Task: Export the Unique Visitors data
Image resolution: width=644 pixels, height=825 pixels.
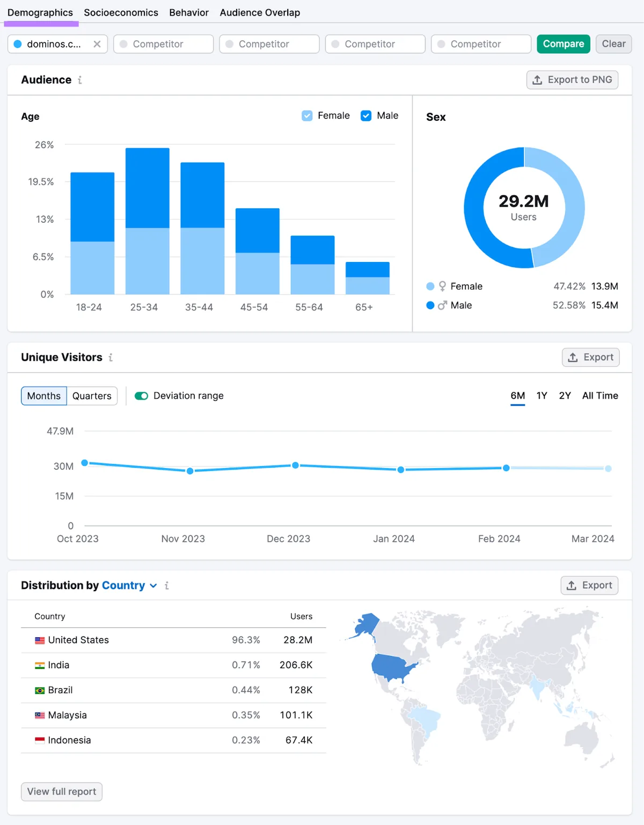Action: point(590,357)
